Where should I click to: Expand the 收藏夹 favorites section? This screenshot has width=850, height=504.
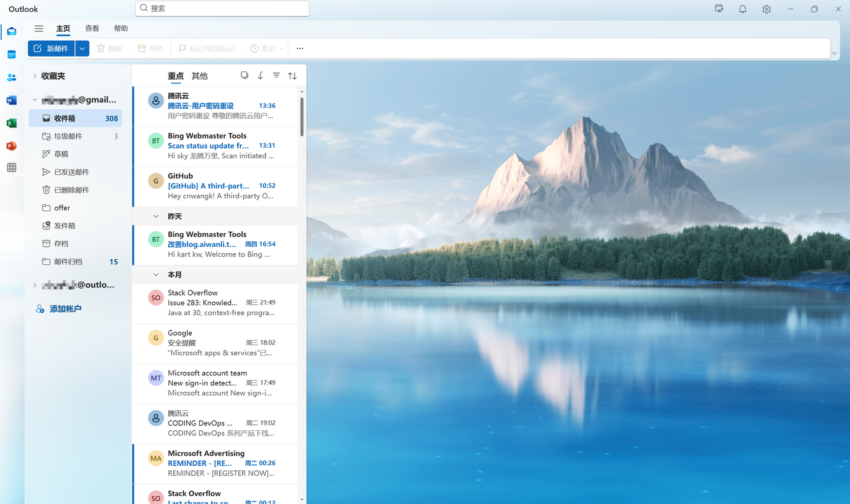coord(35,76)
